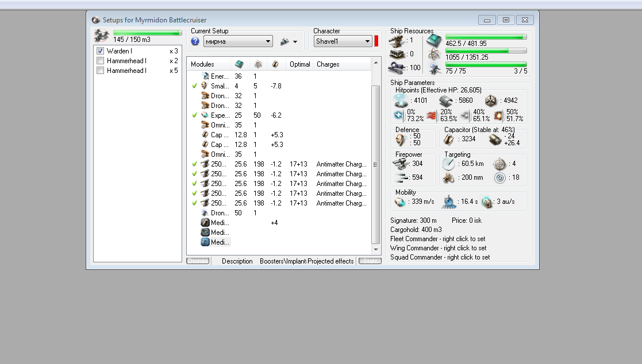
Task: Click the scan resolution dish icon
Action: [x=448, y=178]
